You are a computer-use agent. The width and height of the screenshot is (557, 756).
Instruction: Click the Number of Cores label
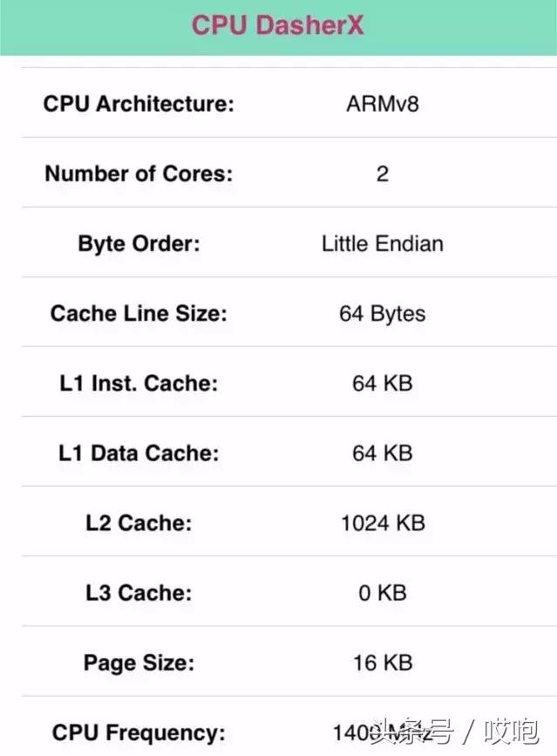click(x=139, y=174)
